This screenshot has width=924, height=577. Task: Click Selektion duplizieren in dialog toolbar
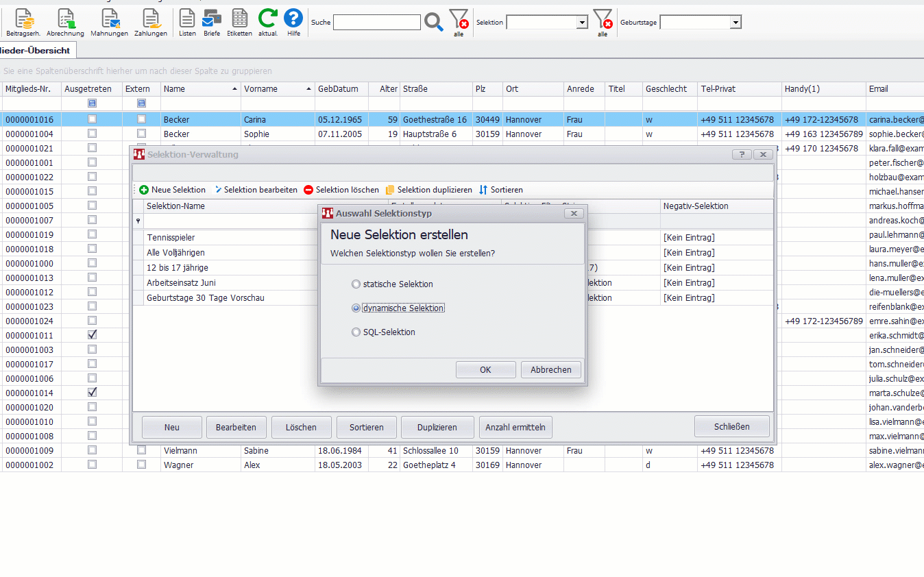coord(428,190)
